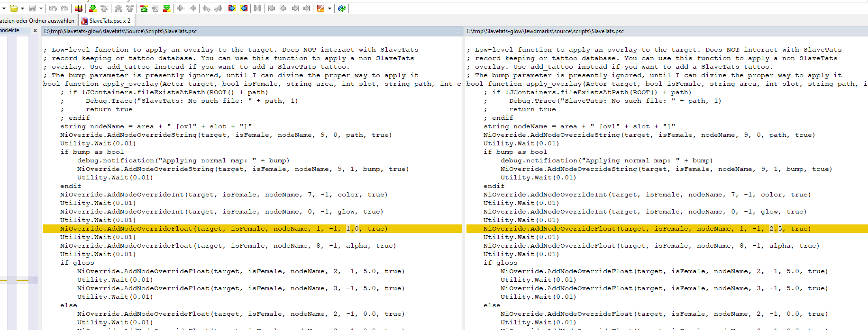Viewport: 868px width, 330px height.
Task: Click the Save icon in toolbar
Action: [32, 8]
